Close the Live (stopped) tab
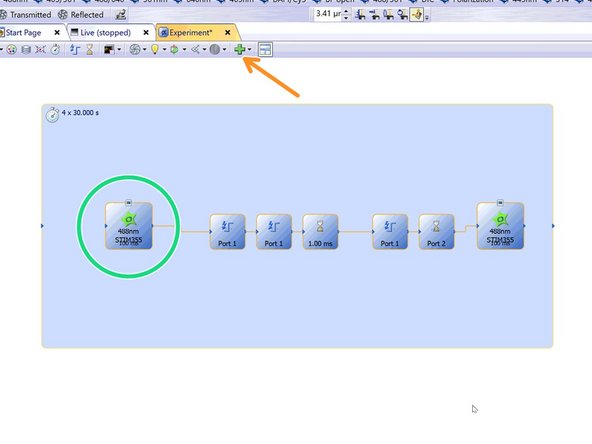This screenshot has height=444, width=592. click(x=146, y=33)
